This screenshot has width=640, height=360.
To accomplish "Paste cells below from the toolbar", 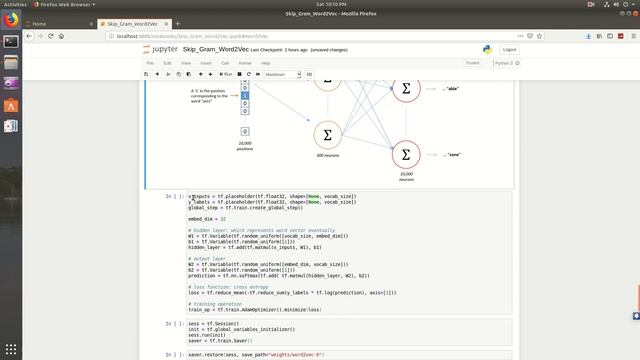I will [x=189, y=74].
